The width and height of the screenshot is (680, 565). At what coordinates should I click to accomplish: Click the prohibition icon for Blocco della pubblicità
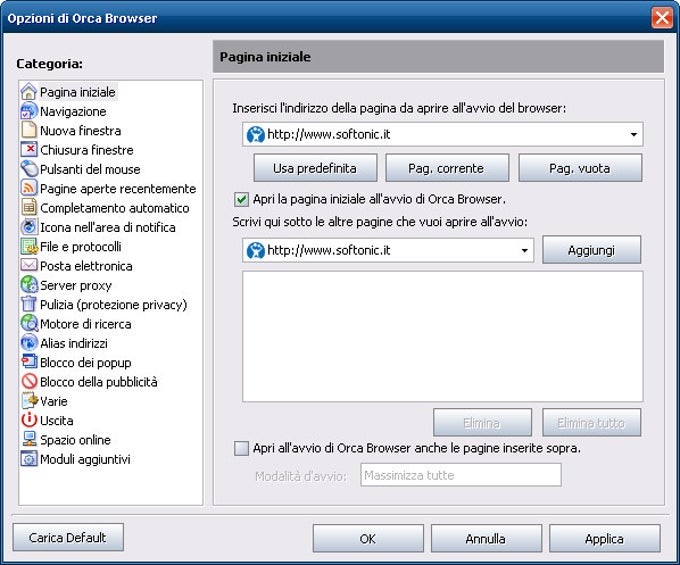pos(29,382)
